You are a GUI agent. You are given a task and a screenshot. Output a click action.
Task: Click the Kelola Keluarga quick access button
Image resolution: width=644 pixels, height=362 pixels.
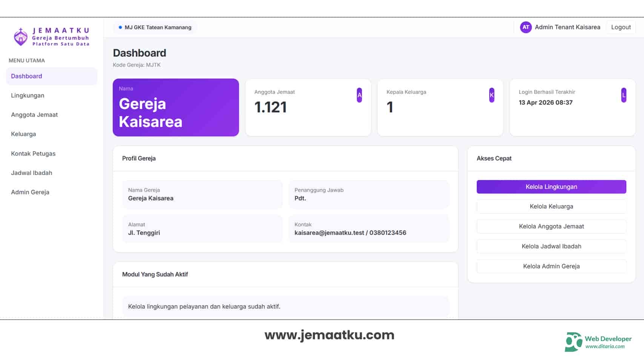point(551,206)
